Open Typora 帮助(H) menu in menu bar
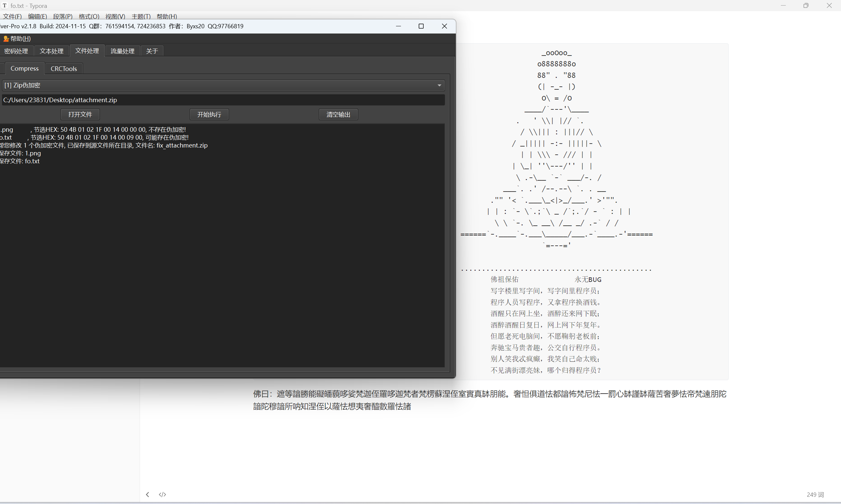This screenshot has height=504, width=841. pyautogui.click(x=167, y=16)
